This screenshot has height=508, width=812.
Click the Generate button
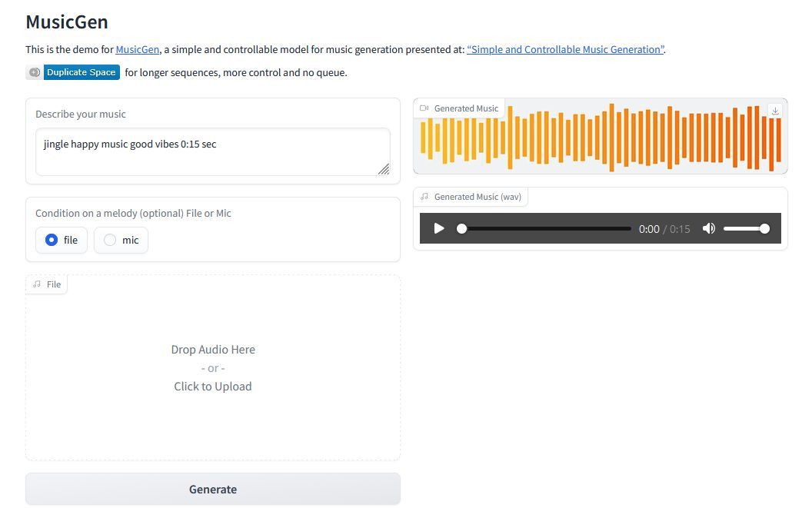point(213,489)
